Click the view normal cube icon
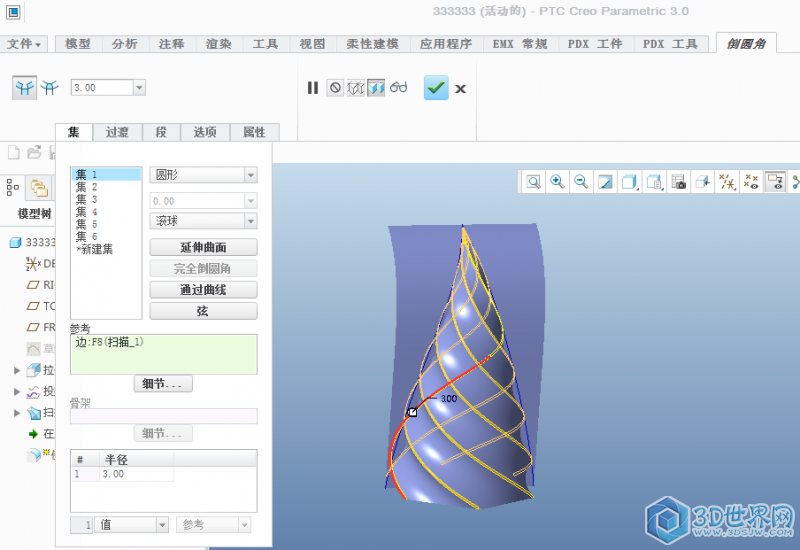 point(703,182)
